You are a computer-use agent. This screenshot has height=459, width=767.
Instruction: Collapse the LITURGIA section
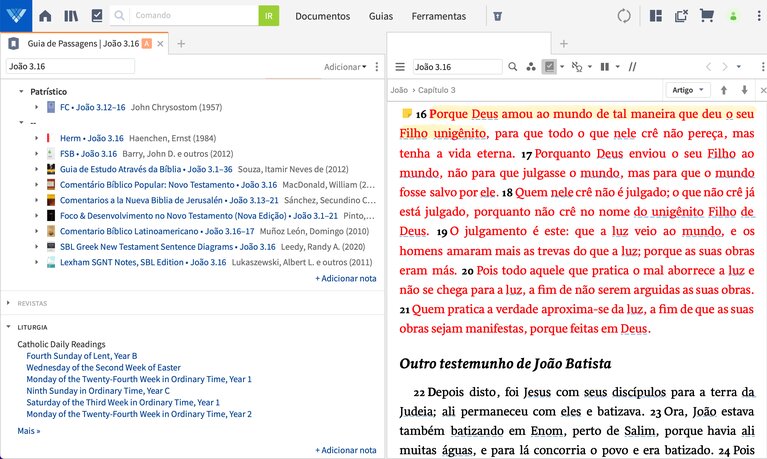pyautogui.click(x=8, y=326)
